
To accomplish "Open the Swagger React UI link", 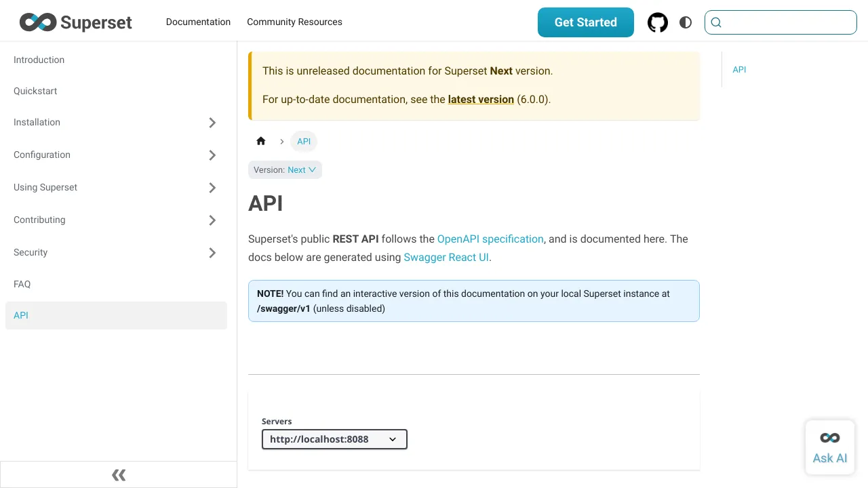I will pyautogui.click(x=446, y=257).
